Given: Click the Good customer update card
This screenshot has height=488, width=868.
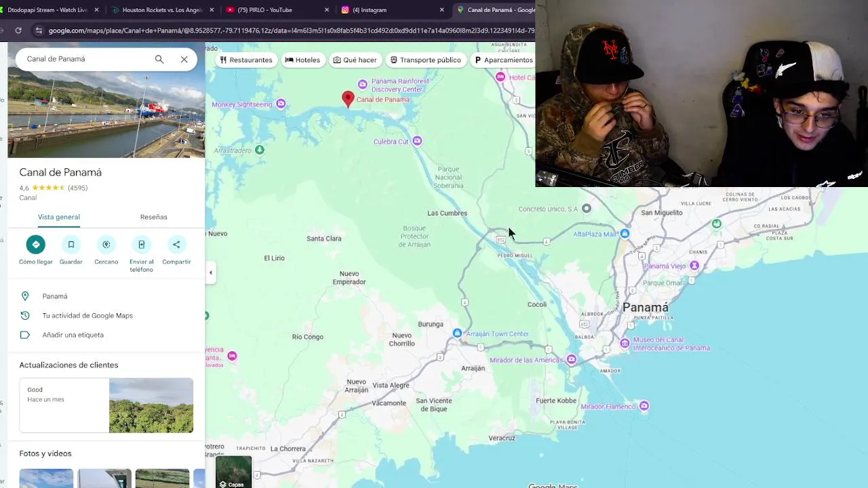Looking at the screenshot, I should pos(106,405).
